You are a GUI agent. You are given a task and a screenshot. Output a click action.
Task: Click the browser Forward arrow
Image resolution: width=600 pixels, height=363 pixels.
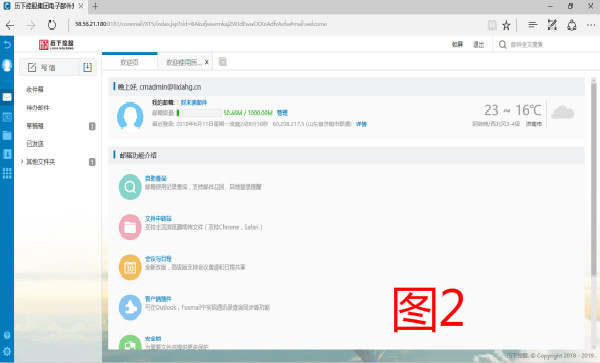tap(31, 25)
